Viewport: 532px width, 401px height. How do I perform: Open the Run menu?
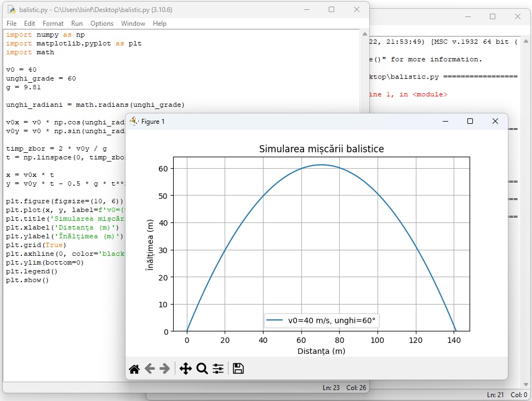coord(77,24)
